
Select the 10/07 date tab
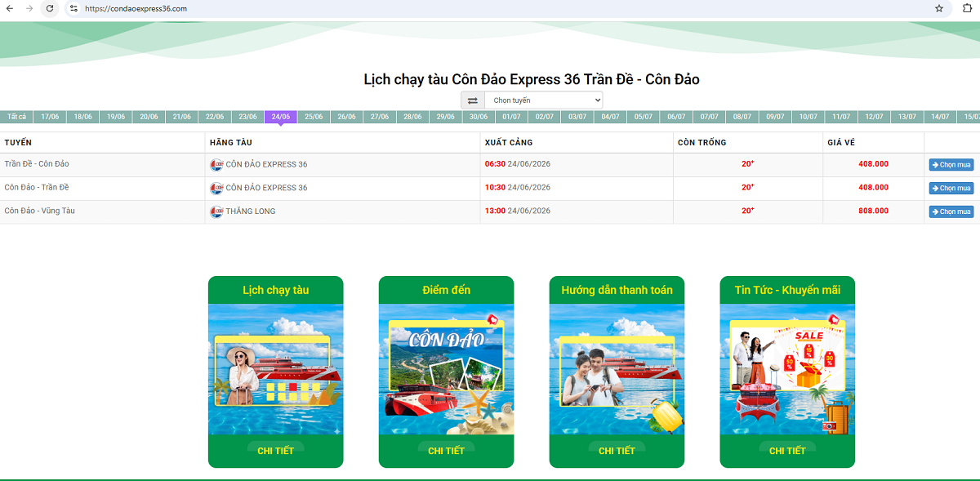click(808, 117)
